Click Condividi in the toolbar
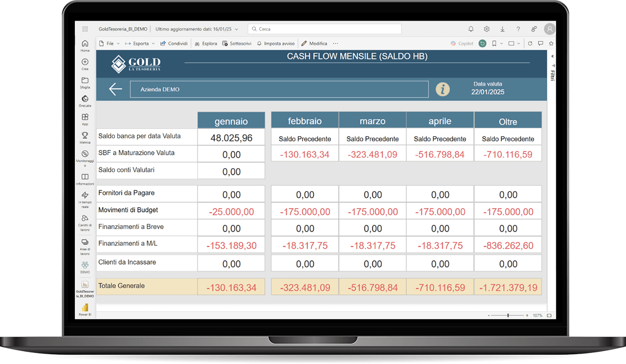Image resolution: width=626 pixels, height=364 pixels. 174,43
